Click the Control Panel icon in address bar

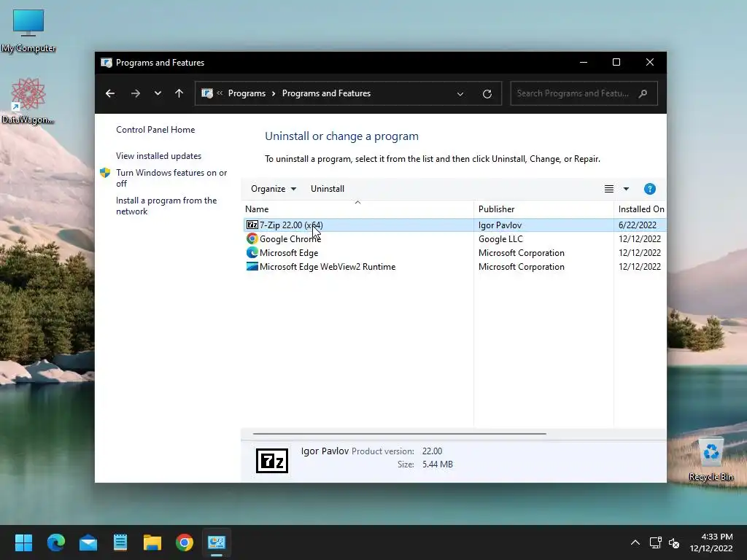(206, 93)
